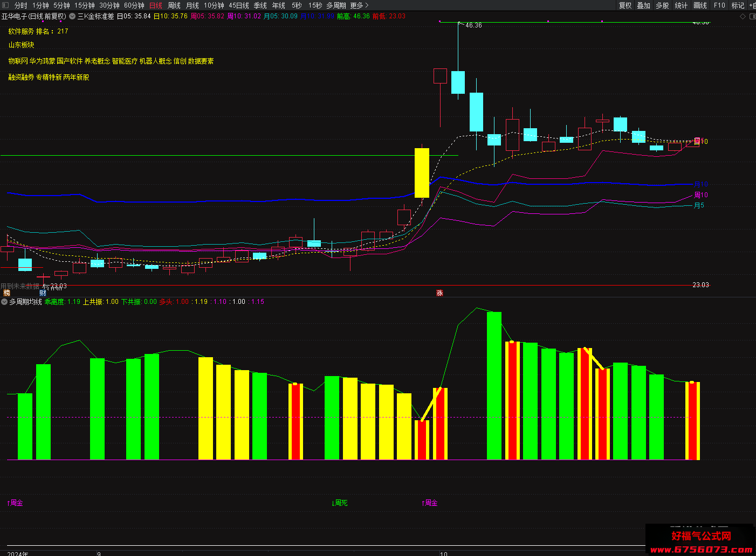
Task: Toggle the 复权 price adjustment option
Action: (625, 5)
